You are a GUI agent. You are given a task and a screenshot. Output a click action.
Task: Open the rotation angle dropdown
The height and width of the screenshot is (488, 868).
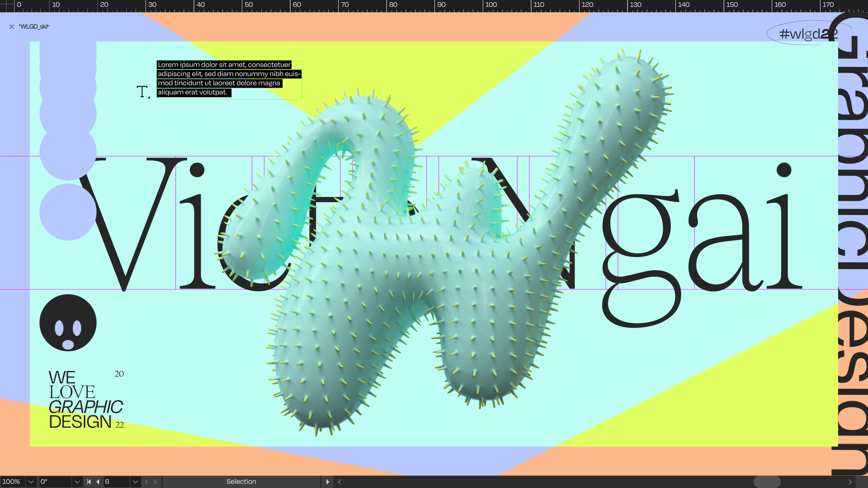[x=77, y=482]
